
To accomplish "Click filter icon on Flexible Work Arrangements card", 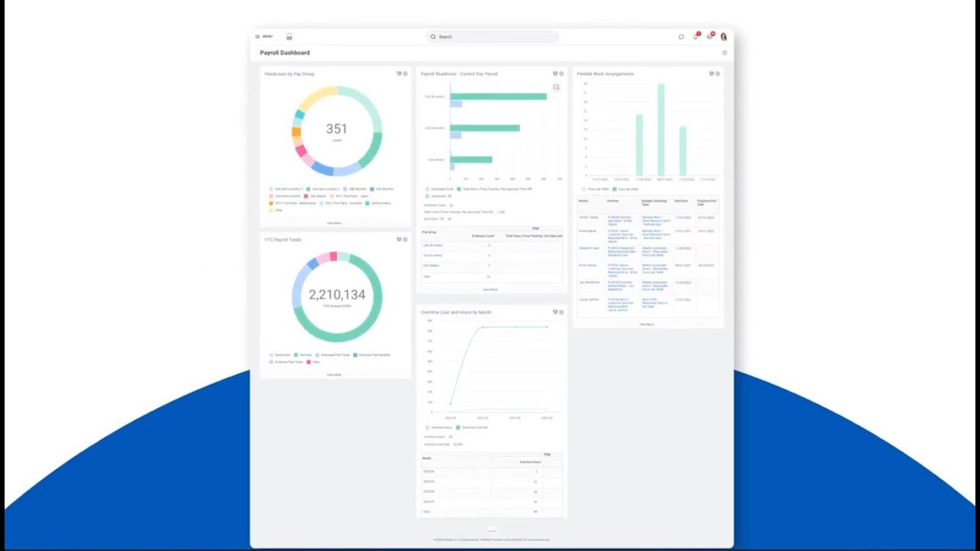I will [711, 73].
